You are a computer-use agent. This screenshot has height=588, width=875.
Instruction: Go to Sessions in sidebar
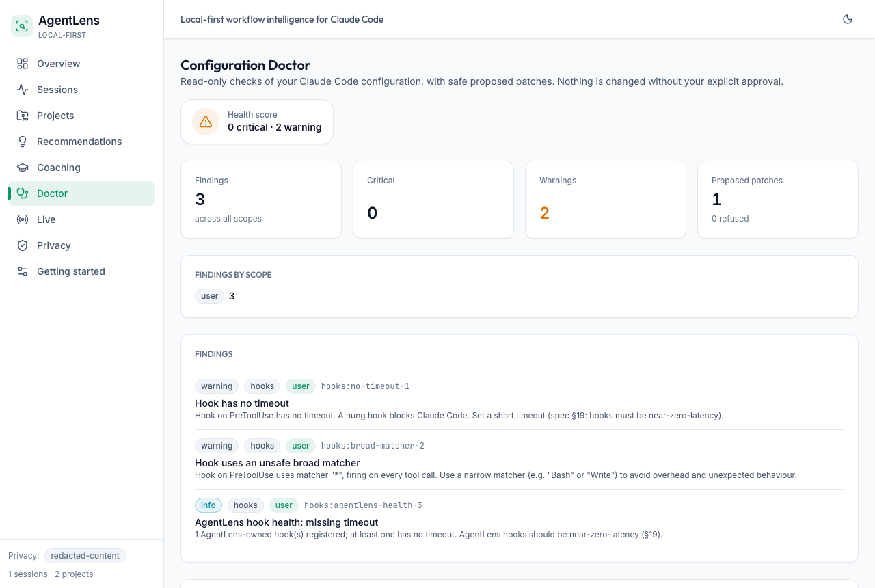pos(81,90)
